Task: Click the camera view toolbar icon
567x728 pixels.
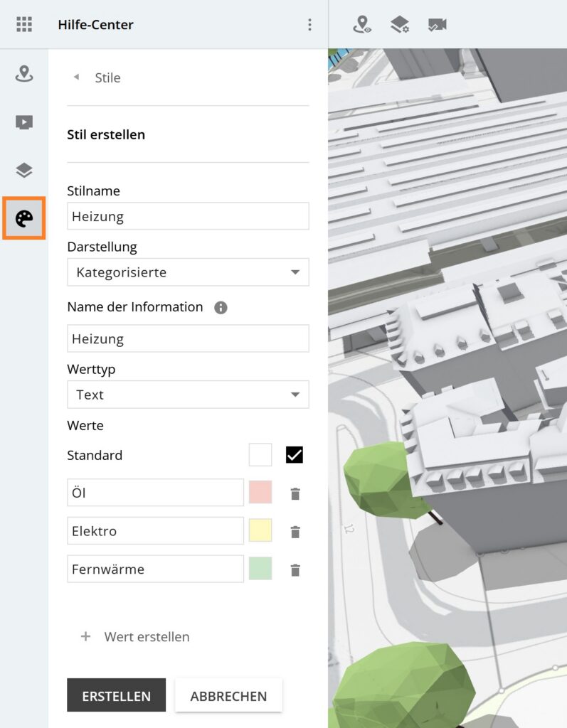Action: 437,25
